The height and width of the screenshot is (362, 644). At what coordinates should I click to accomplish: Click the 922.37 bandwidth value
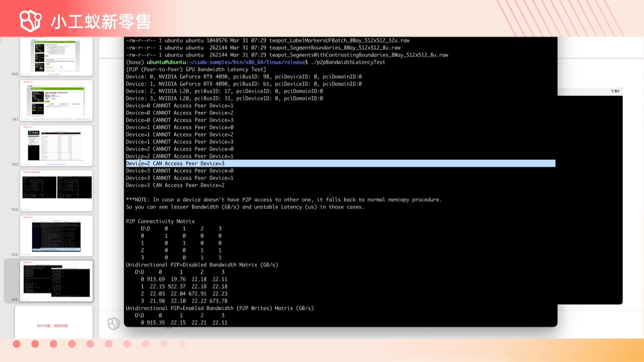(177, 287)
